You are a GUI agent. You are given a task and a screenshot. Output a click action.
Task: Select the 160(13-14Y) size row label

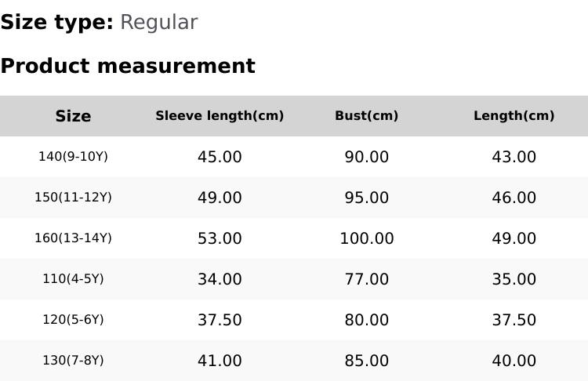(73, 238)
